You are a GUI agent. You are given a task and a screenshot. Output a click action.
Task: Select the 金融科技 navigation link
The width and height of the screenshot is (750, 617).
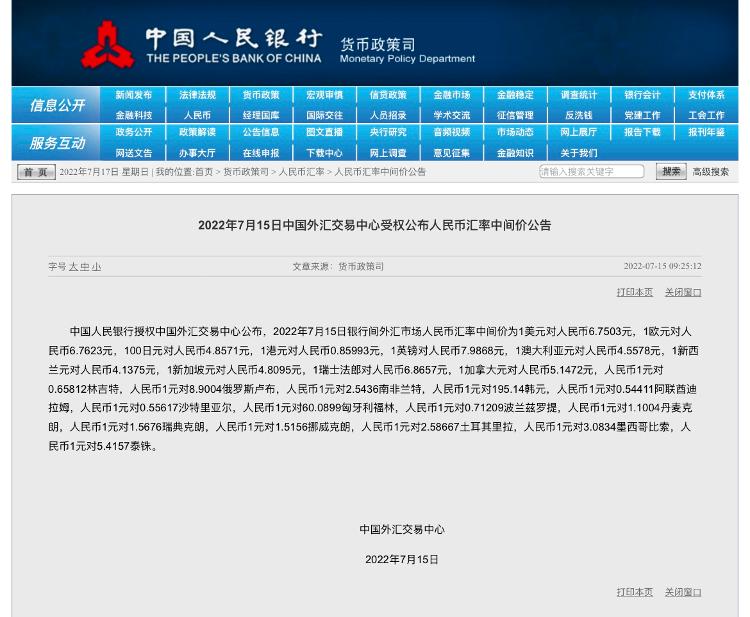click(x=133, y=115)
